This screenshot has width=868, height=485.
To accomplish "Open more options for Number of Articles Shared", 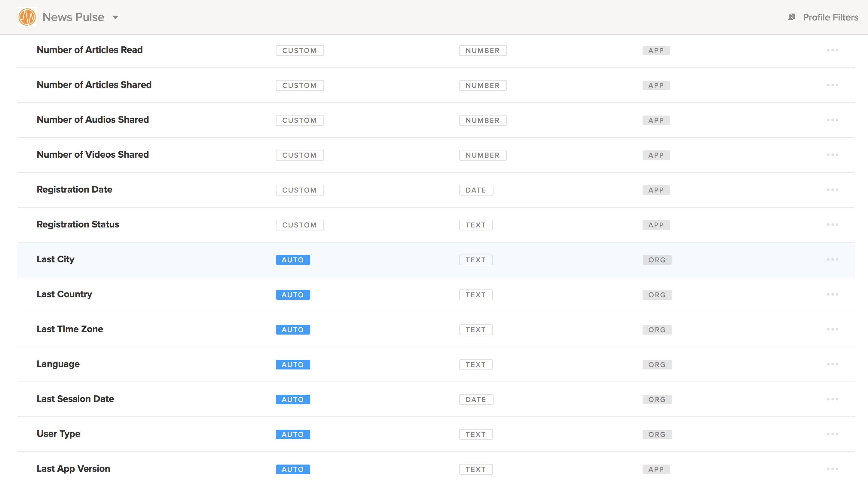I will coord(832,85).
